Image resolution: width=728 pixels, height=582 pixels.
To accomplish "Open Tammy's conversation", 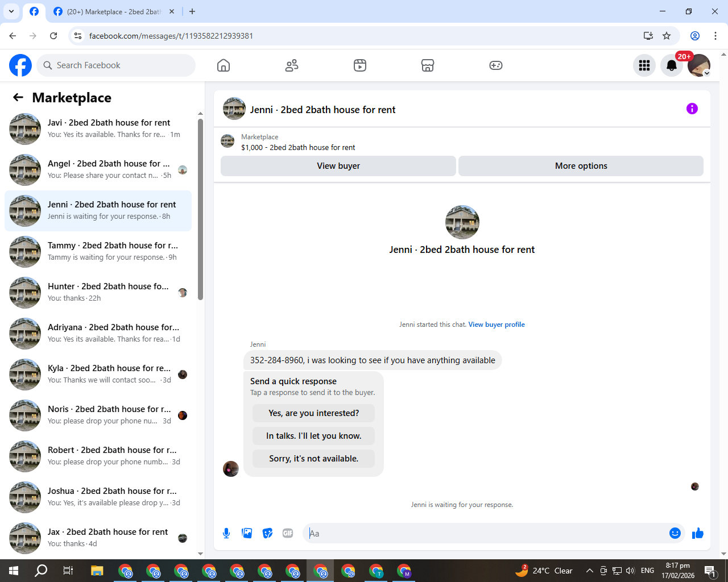I will [x=98, y=252].
